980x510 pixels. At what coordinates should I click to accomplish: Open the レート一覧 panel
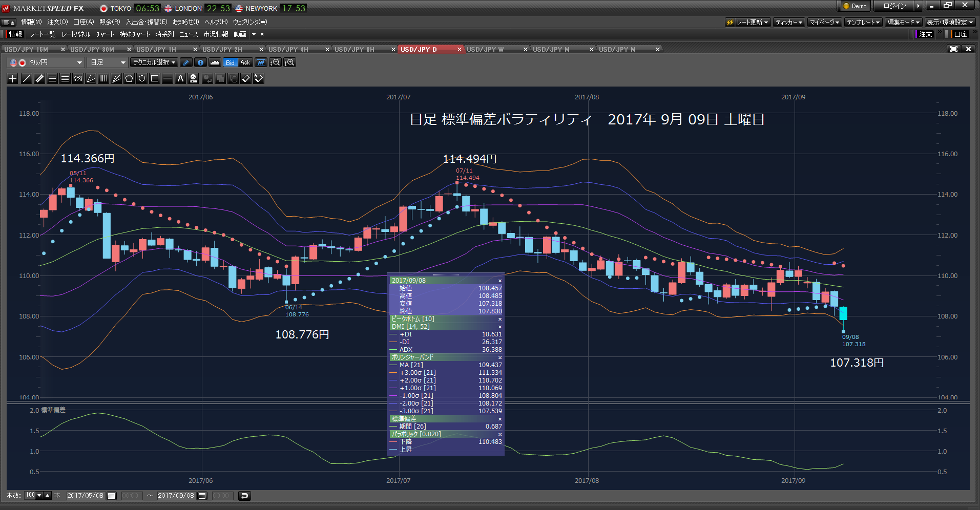pos(43,34)
